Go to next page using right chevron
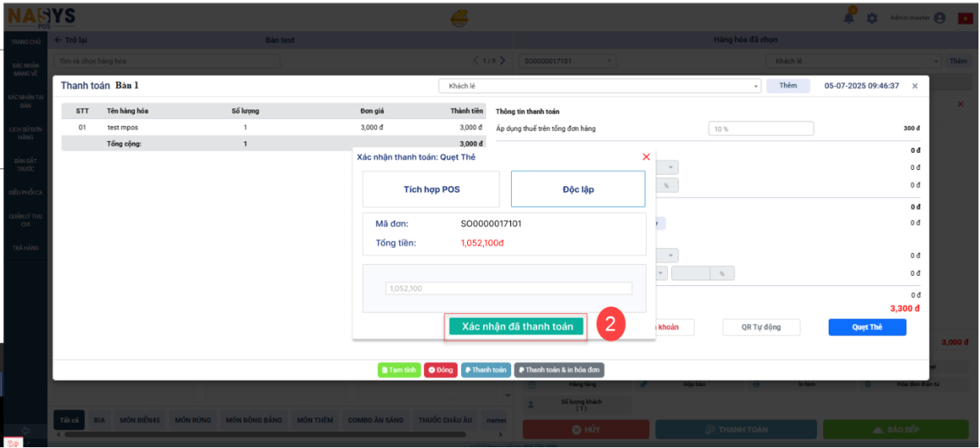The height and width of the screenshot is (448, 980). click(503, 61)
